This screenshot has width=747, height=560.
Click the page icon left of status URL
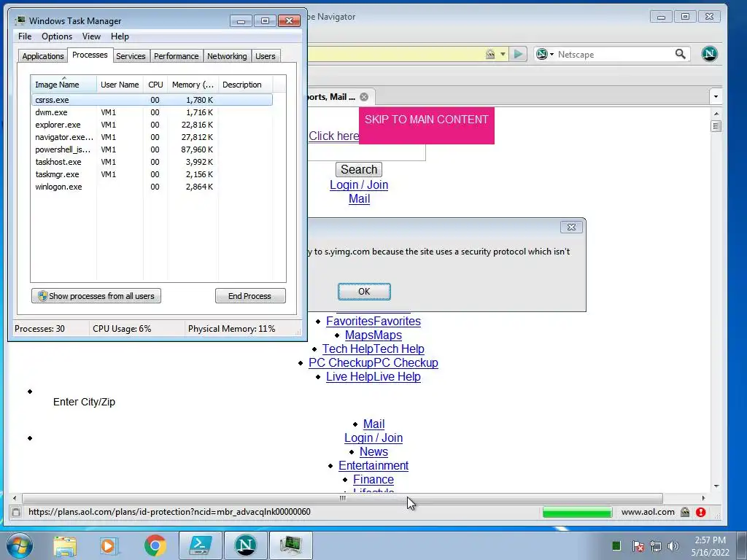16,513
